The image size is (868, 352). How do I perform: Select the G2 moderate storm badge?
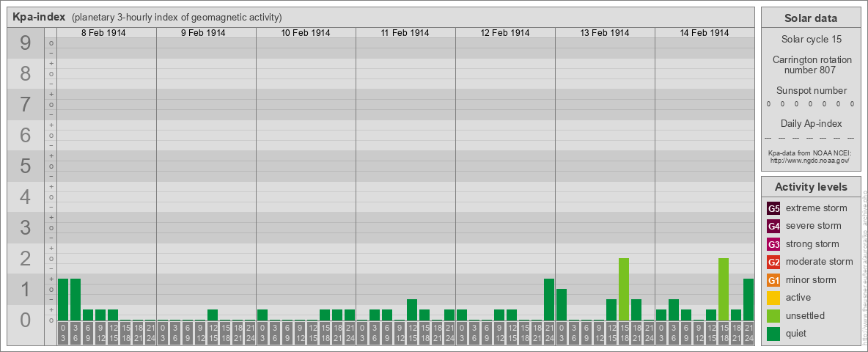773,262
